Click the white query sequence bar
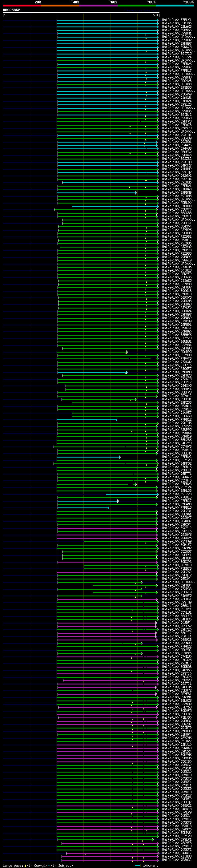The height and width of the screenshot is (868, 197). 81,13
